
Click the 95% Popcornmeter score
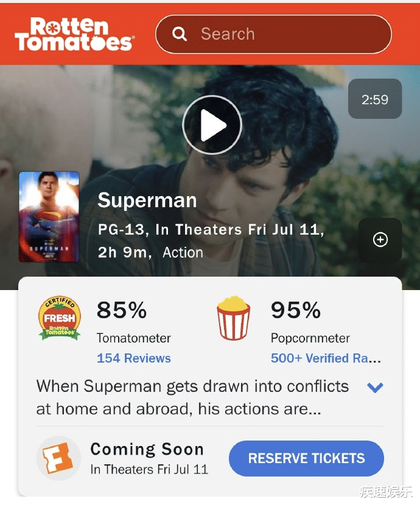click(x=296, y=310)
